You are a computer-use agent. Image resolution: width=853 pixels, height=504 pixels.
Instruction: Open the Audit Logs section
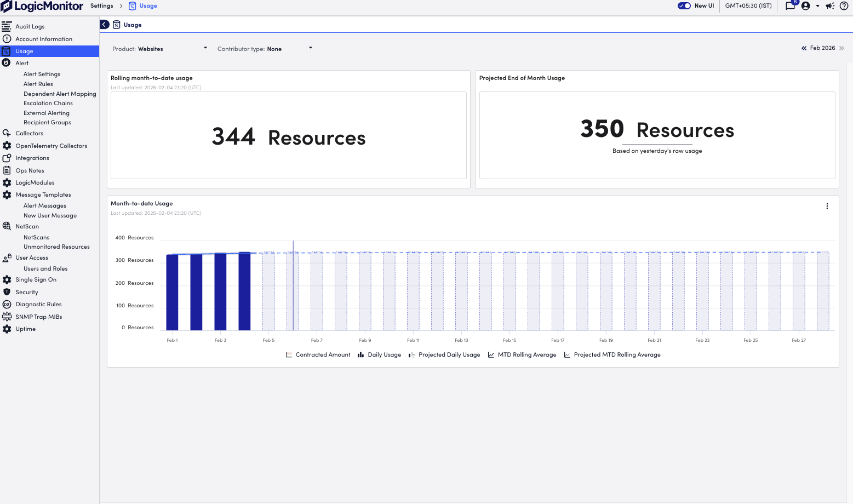tap(30, 26)
